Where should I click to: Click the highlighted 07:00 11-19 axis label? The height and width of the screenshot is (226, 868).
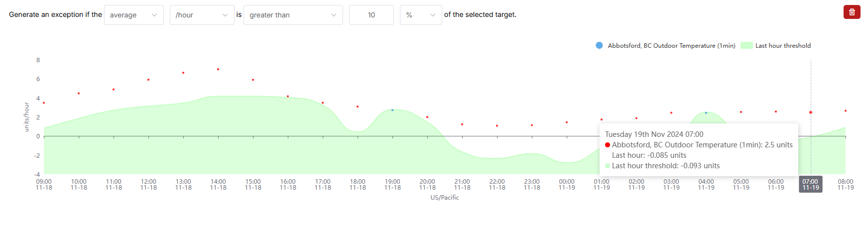[811, 184]
